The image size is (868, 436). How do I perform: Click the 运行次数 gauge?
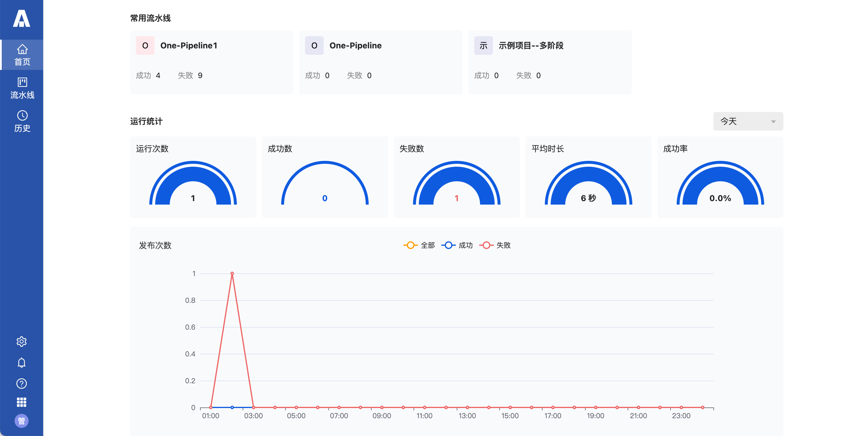193,183
